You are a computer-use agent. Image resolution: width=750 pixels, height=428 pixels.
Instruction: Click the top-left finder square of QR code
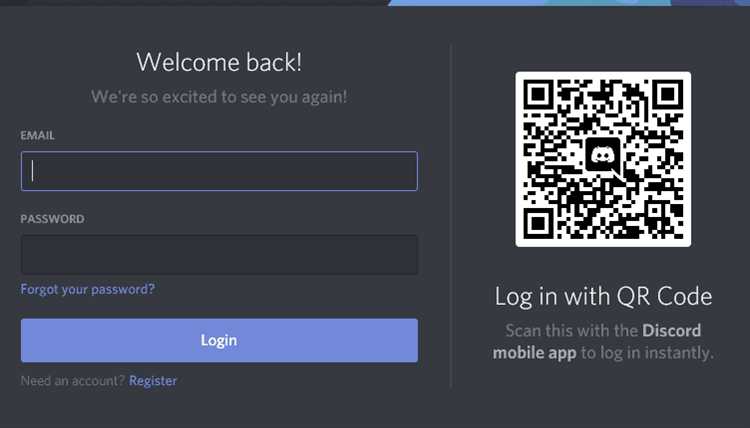(x=539, y=95)
